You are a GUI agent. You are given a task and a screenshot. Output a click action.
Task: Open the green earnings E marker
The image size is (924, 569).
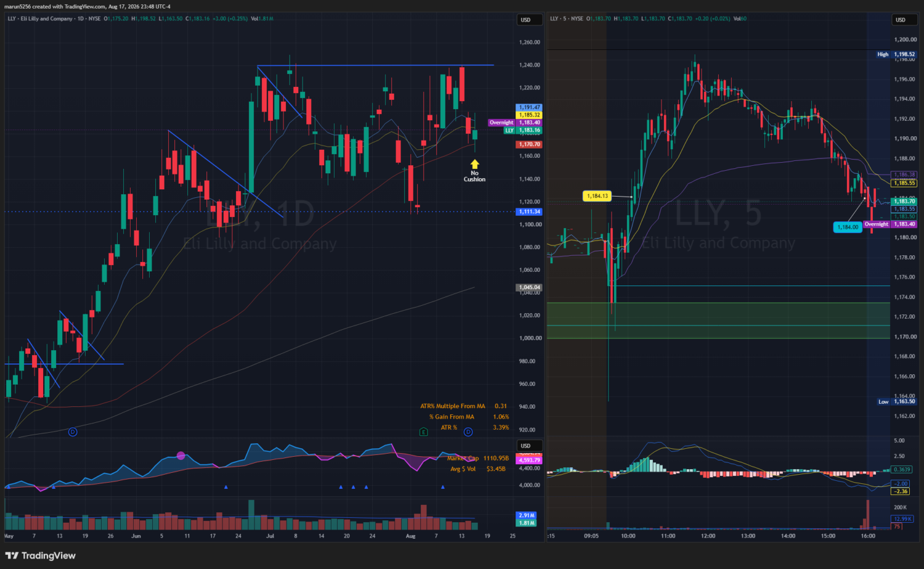(424, 432)
